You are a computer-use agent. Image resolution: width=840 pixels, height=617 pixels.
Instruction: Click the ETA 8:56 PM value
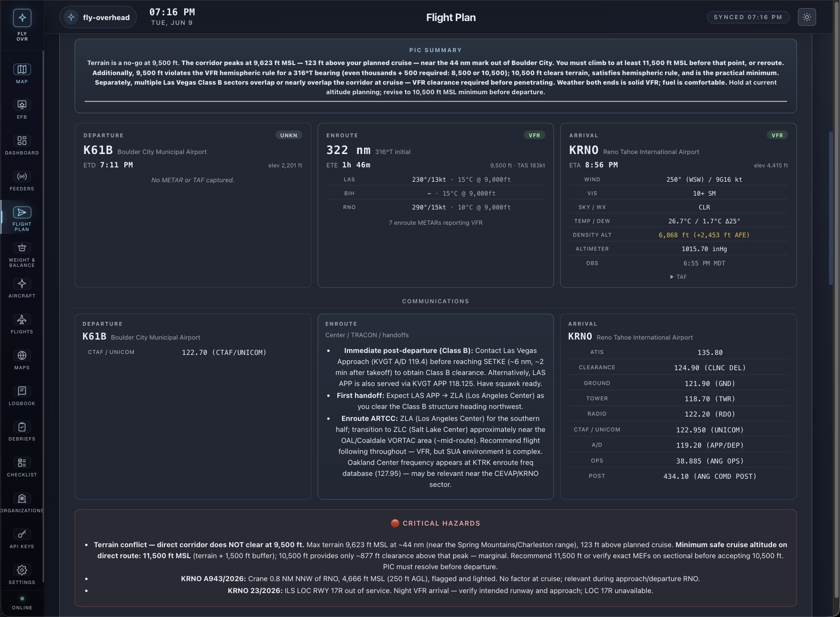[601, 165]
